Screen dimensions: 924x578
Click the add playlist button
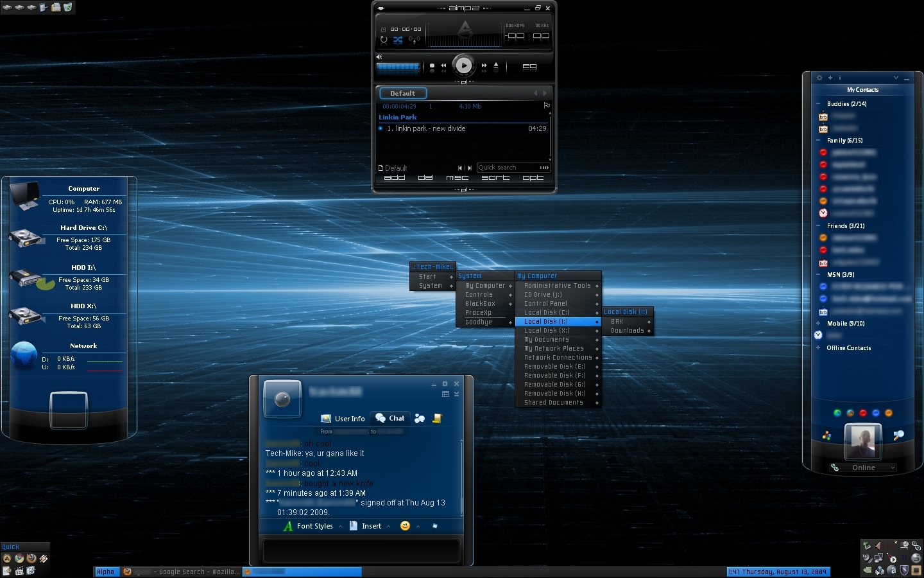pyautogui.click(x=395, y=178)
